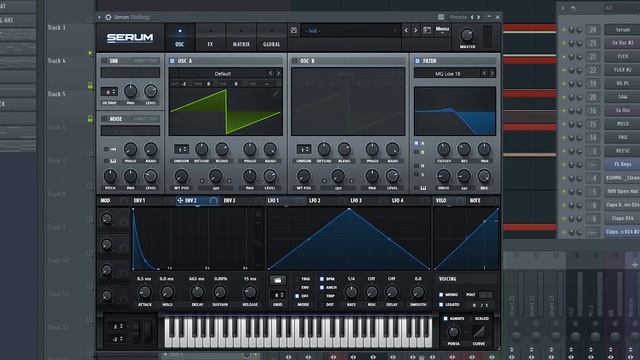Enable the Mono voicing checkbox

441,294
